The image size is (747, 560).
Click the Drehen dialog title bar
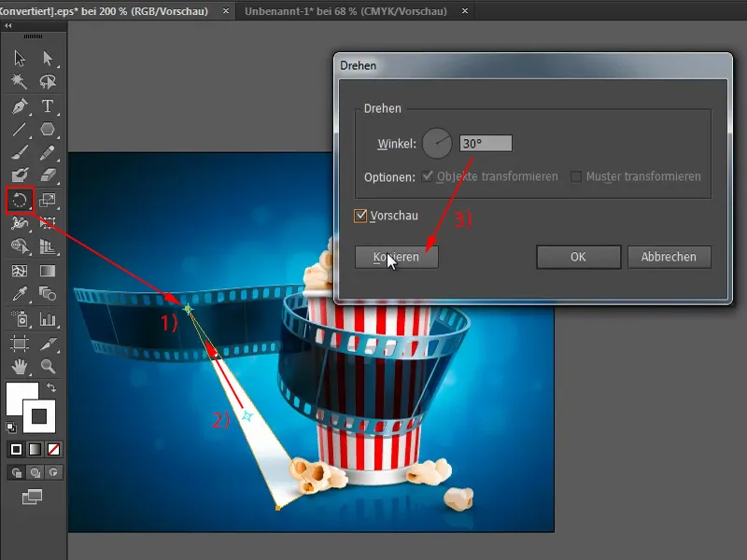coord(532,65)
